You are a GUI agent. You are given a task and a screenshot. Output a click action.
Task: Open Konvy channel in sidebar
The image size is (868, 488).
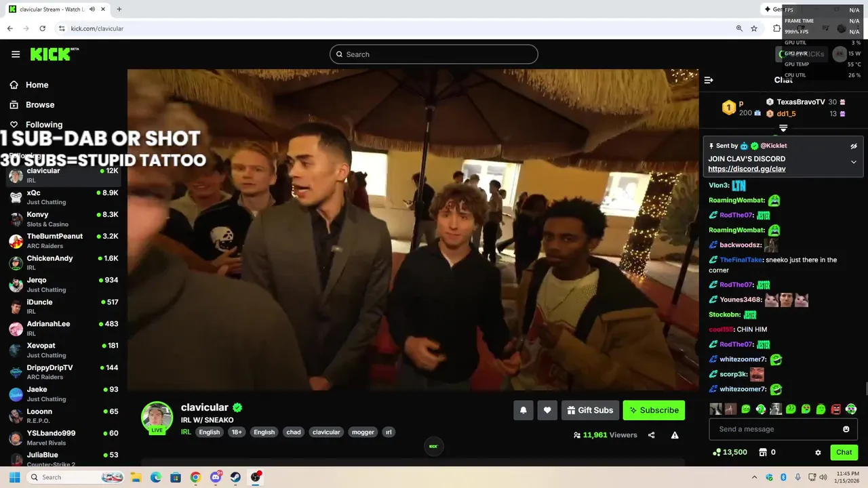(64, 219)
